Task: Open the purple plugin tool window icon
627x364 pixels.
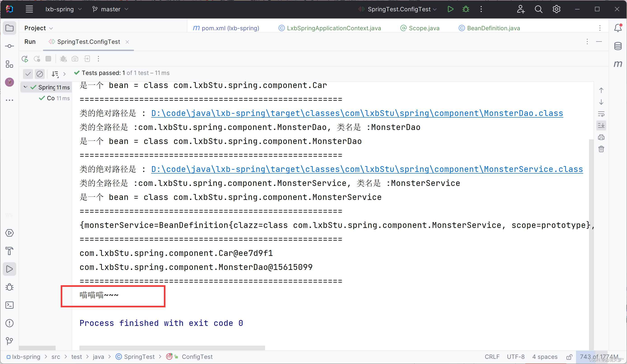Action: [x=9, y=82]
